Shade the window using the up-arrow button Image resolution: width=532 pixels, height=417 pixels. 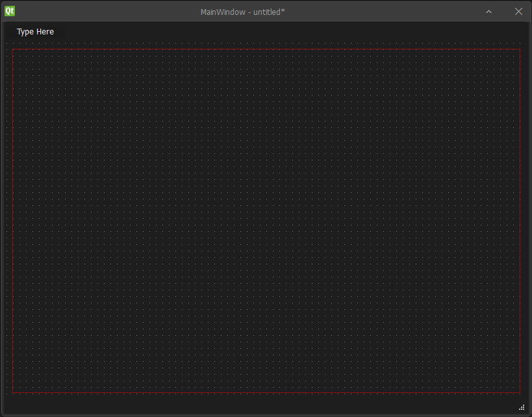pyautogui.click(x=488, y=12)
